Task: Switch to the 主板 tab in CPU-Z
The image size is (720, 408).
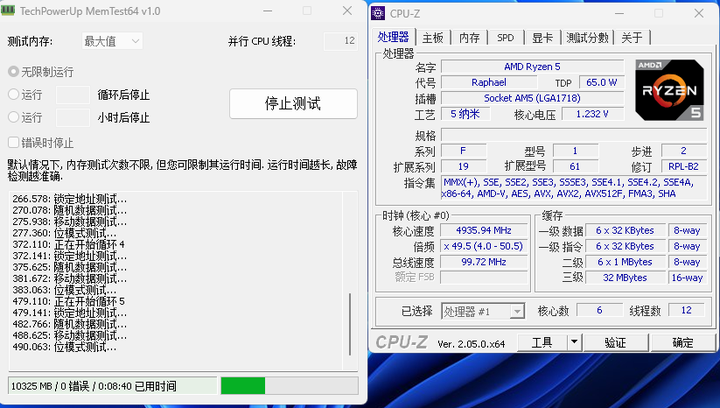Action: [433, 38]
